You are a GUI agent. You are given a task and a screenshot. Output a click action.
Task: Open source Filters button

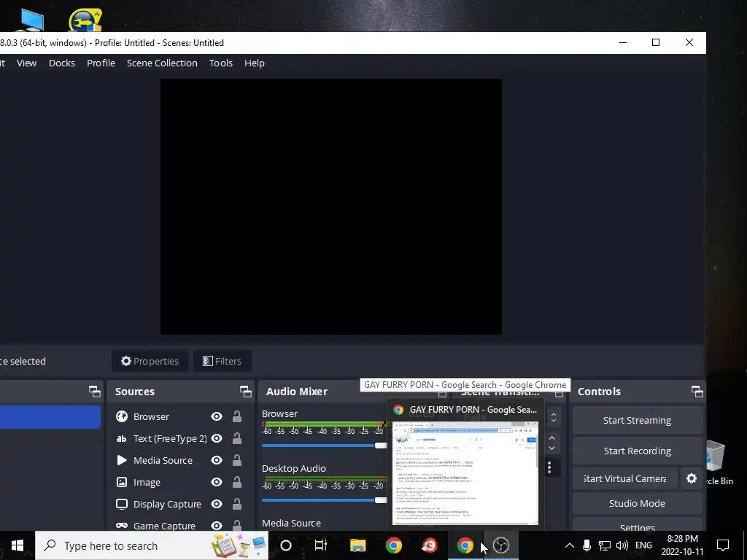(x=222, y=361)
